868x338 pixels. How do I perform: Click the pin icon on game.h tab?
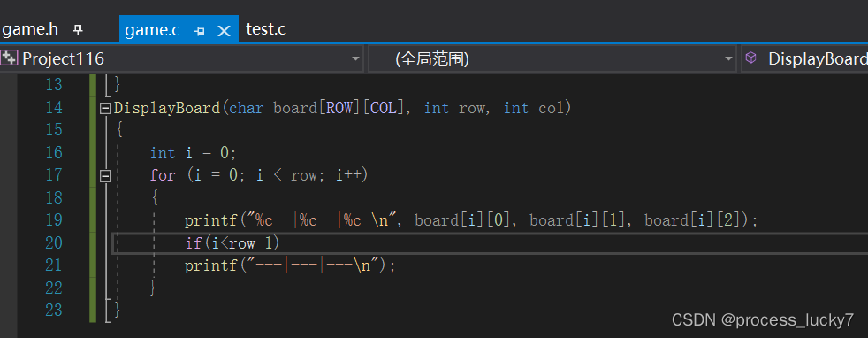(x=78, y=30)
